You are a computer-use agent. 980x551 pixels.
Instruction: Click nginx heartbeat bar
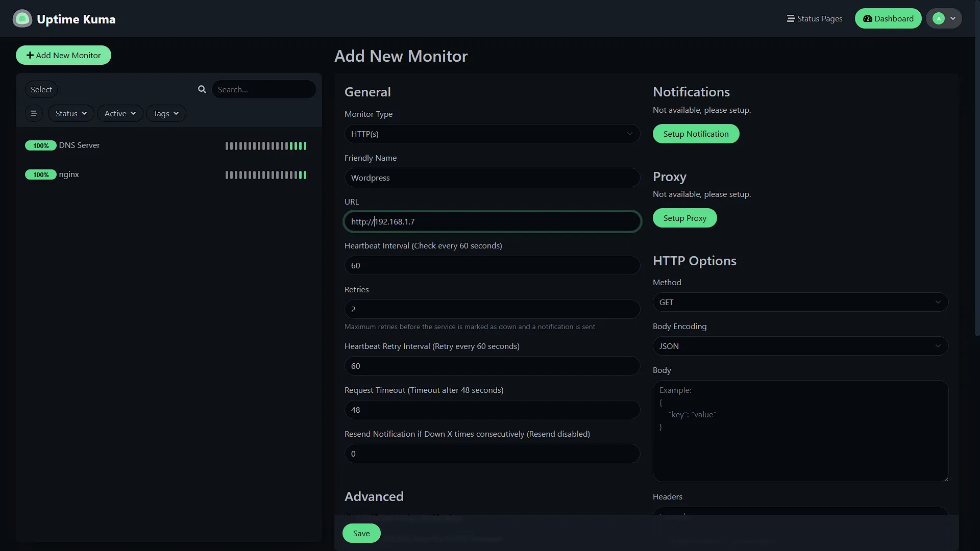[x=266, y=175]
